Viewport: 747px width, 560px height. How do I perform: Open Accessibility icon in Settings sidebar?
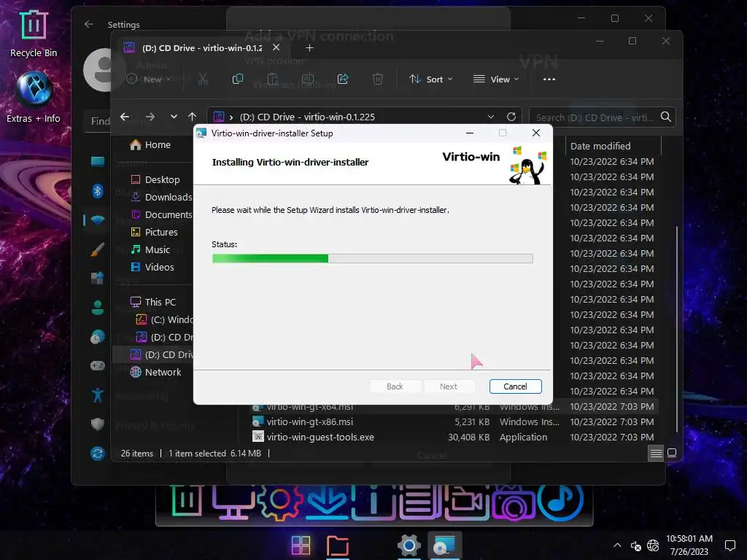click(98, 395)
